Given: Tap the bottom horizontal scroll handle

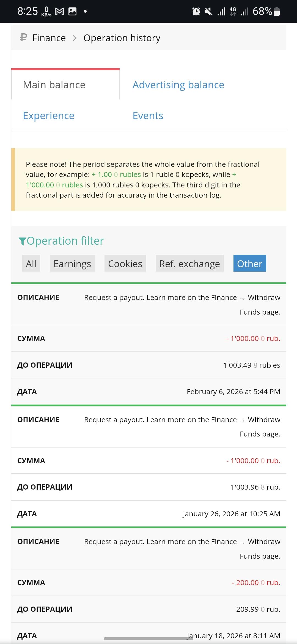Looking at the screenshot, I should [x=148, y=638].
